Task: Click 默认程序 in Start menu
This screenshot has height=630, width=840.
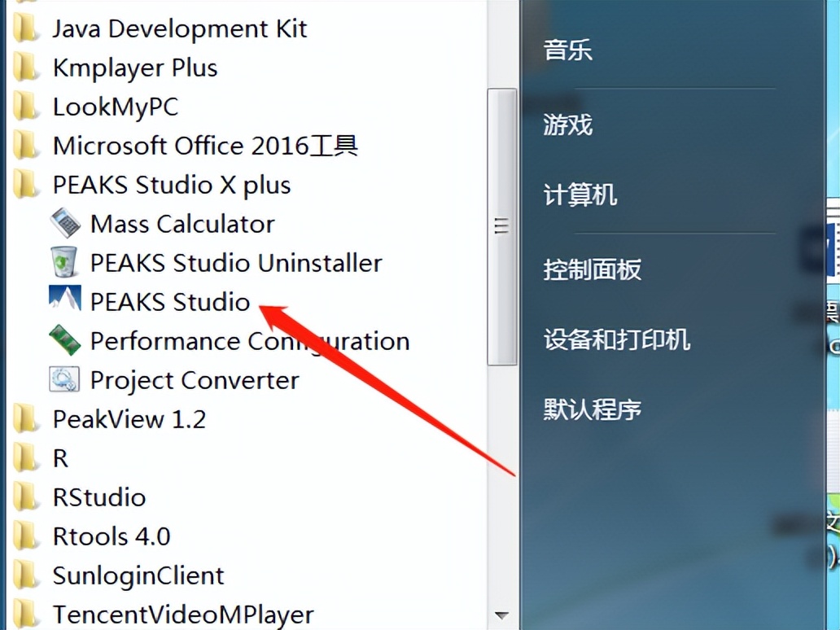Action: [x=592, y=409]
